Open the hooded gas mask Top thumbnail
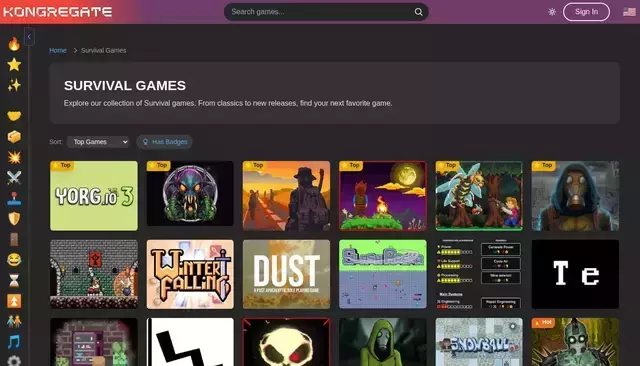Viewport: 640px width, 366px height. point(576,196)
